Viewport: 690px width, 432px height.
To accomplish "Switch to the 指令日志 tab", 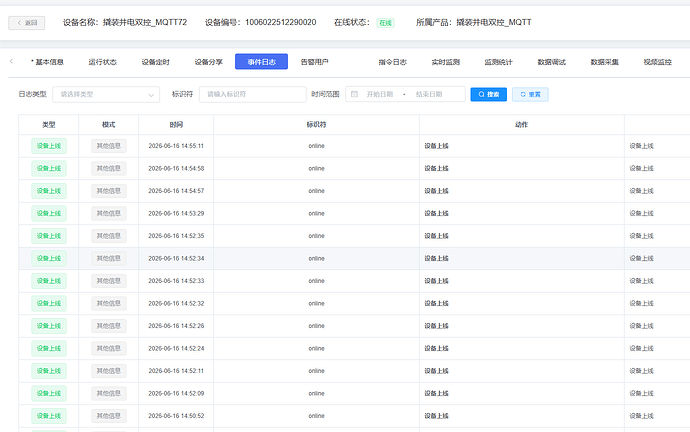I will click(x=393, y=62).
